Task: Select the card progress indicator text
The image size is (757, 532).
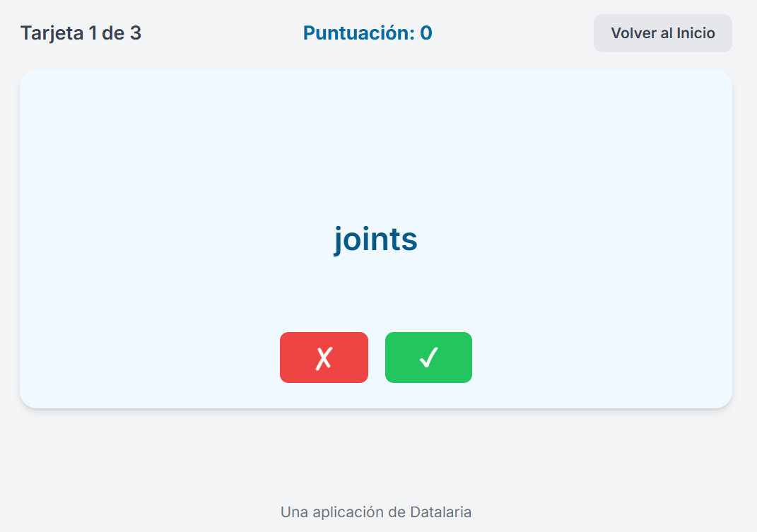Action: (x=81, y=33)
